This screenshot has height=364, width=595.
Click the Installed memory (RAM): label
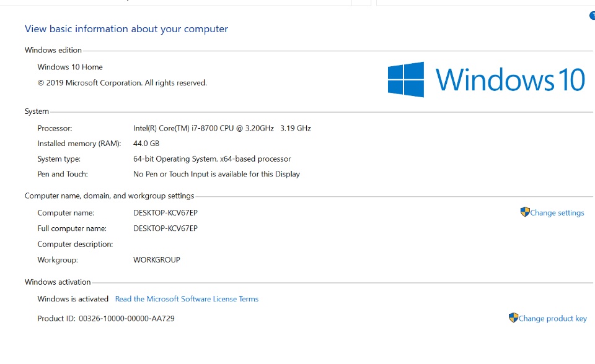coord(79,144)
